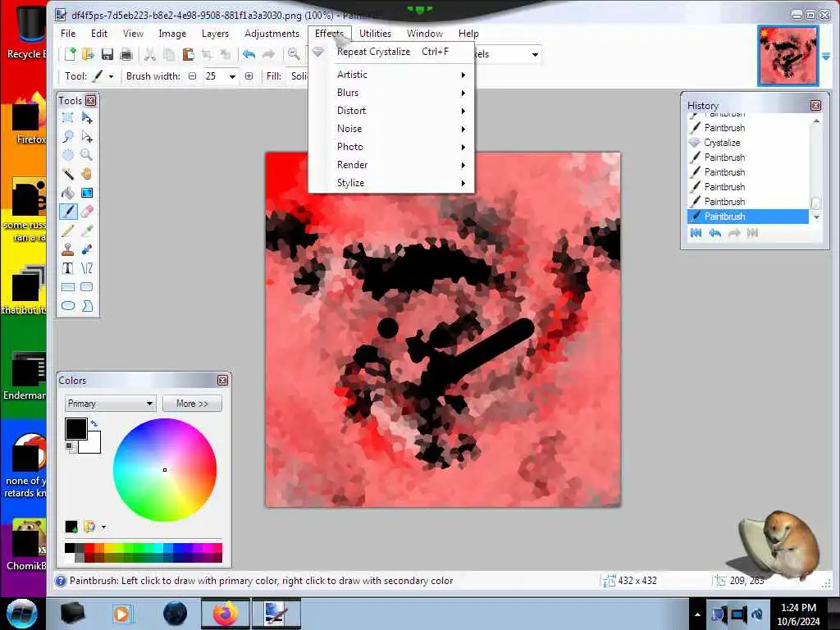This screenshot has width=840, height=630.
Task: Select the Gradient tool
Action: (x=87, y=193)
